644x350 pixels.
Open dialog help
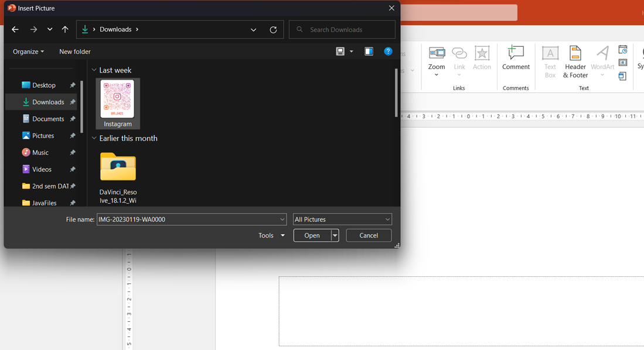(x=388, y=52)
